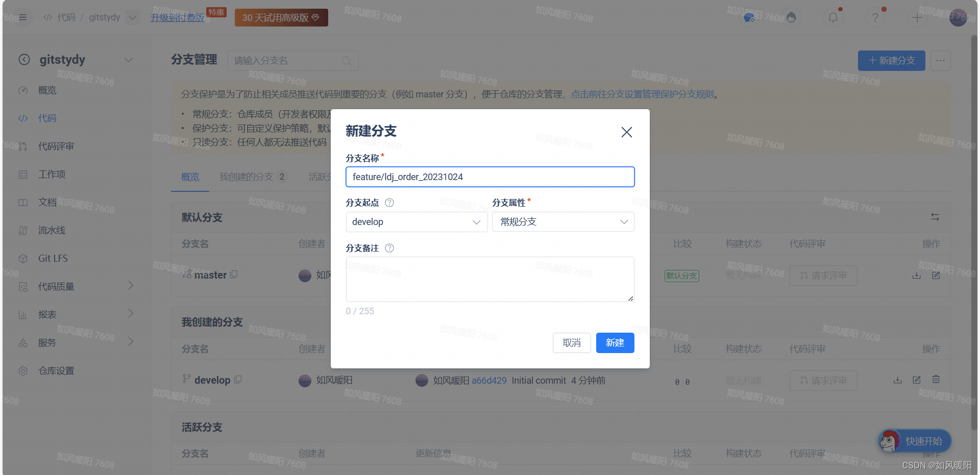Edit master branch icon

[x=936, y=276]
